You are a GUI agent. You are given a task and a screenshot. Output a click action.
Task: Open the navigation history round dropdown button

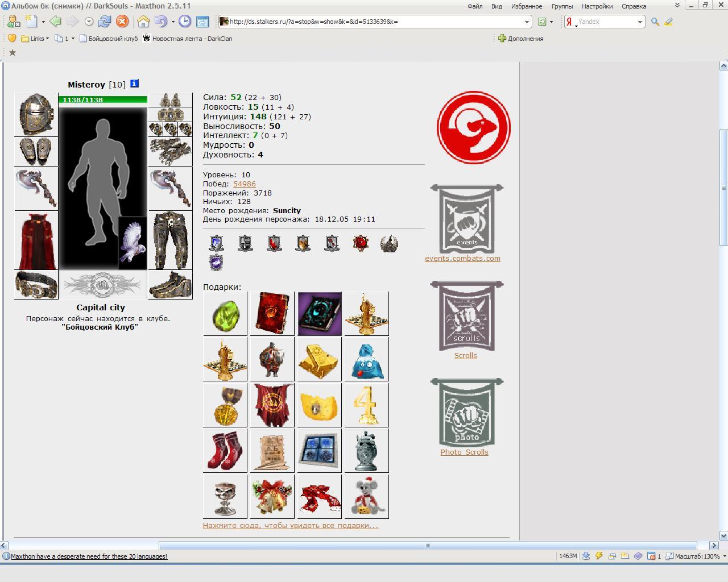(x=89, y=22)
